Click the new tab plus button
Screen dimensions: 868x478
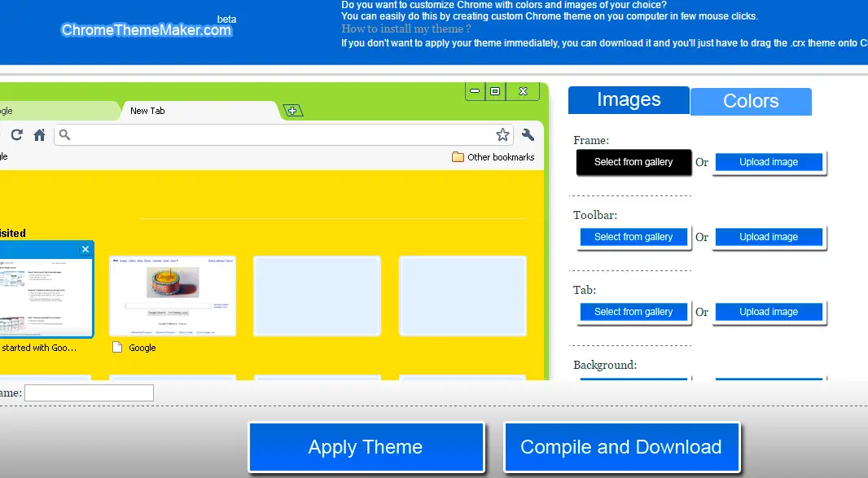[293, 111]
